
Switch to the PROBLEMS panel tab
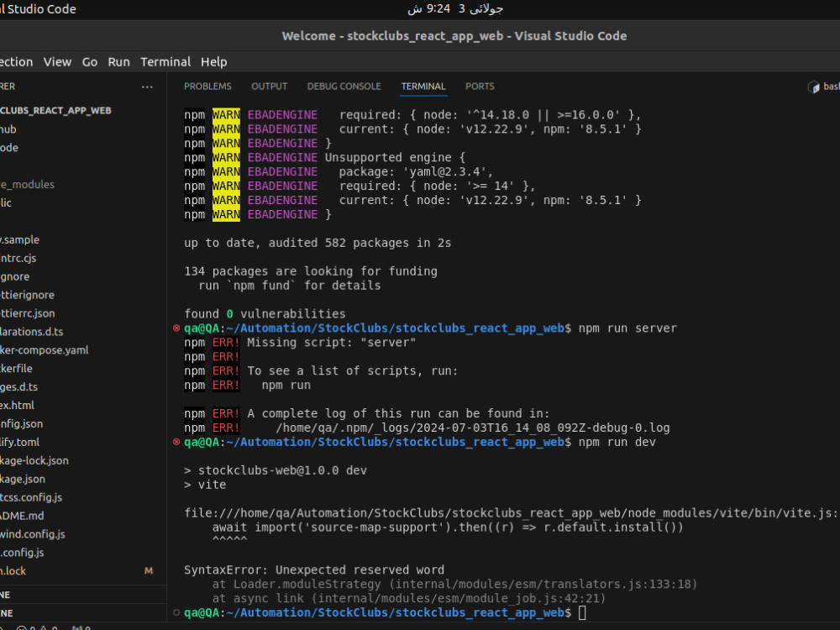point(207,87)
